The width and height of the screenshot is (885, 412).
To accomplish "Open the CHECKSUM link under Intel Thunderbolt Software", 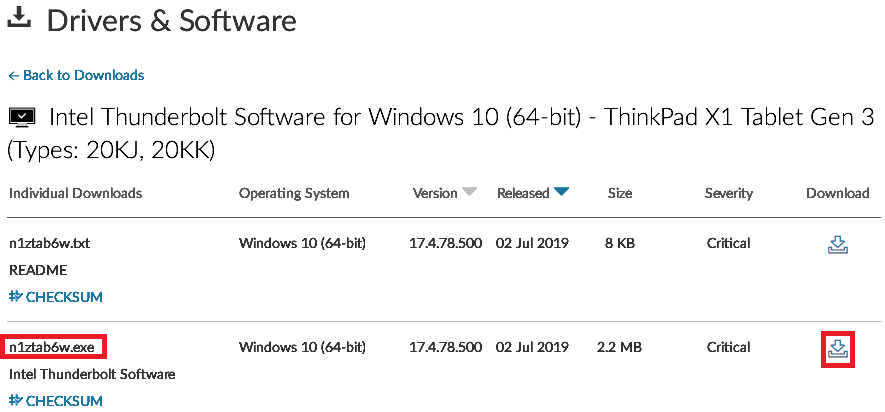I will tap(64, 401).
